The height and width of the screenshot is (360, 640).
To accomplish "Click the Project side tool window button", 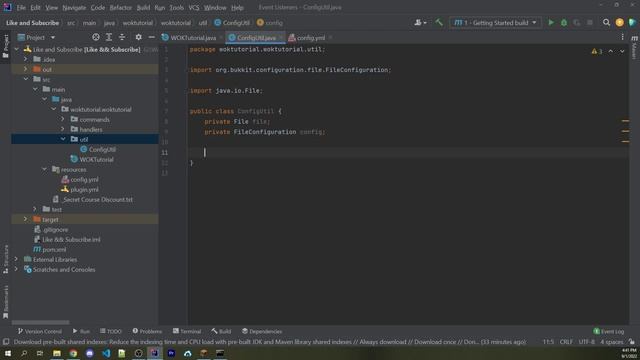I will tap(5, 45).
